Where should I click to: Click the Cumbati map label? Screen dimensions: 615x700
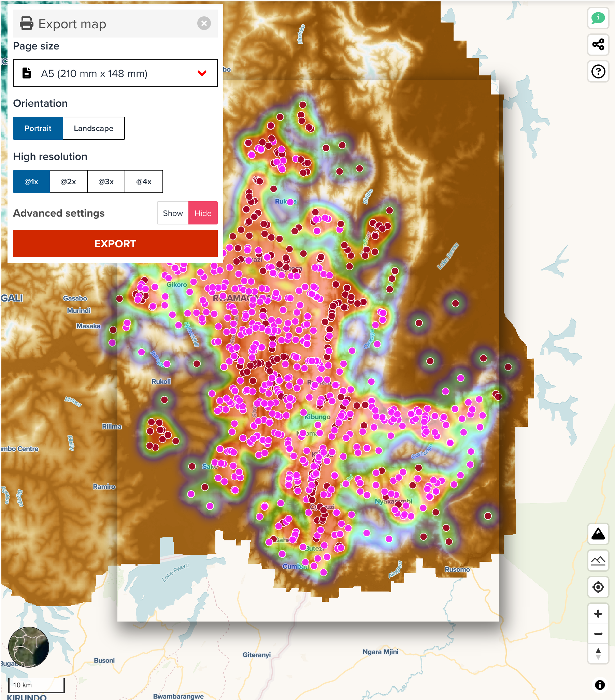tap(296, 566)
